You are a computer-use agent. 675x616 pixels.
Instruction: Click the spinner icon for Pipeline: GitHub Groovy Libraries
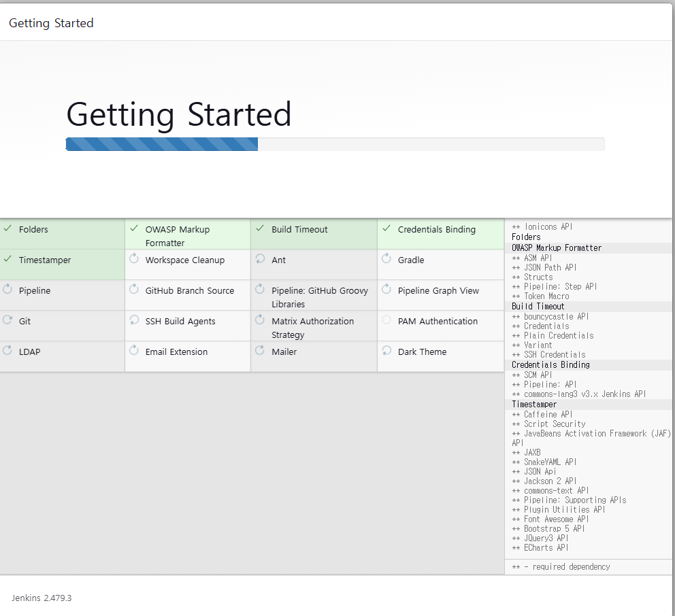(260, 289)
